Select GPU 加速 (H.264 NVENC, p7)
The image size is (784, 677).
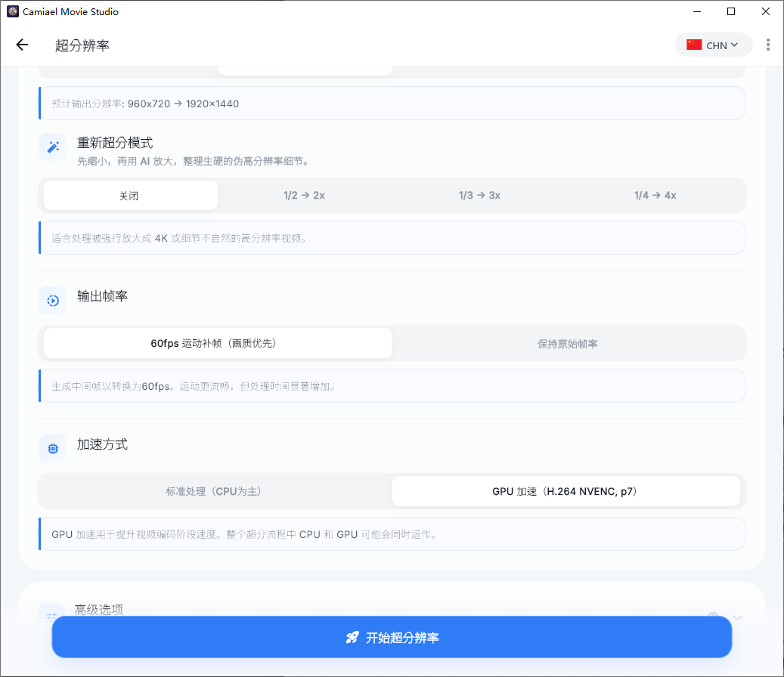pyautogui.click(x=566, y=491)
